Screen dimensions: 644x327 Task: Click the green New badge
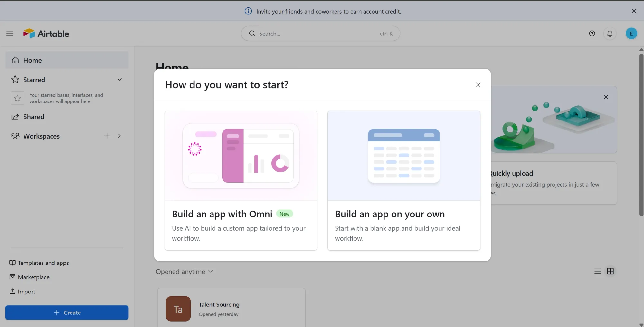(284, 214)
